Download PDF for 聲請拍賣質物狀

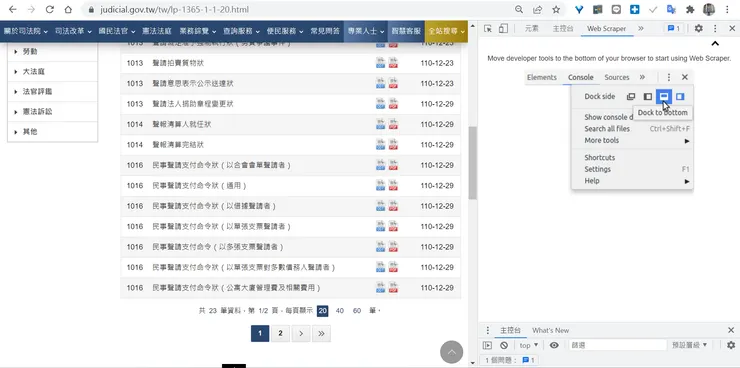click(x=393, y=63)
